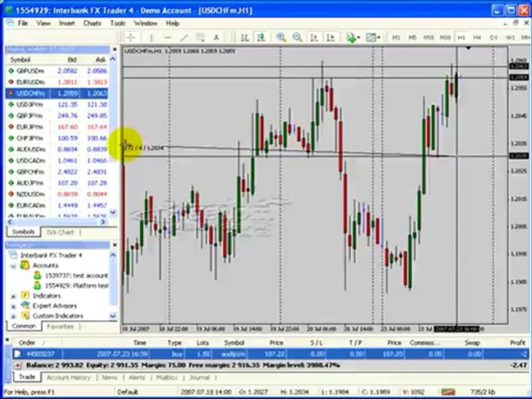Open the Charts menu
The height and width of the screenshot is (399, 532).
[93, 23]
